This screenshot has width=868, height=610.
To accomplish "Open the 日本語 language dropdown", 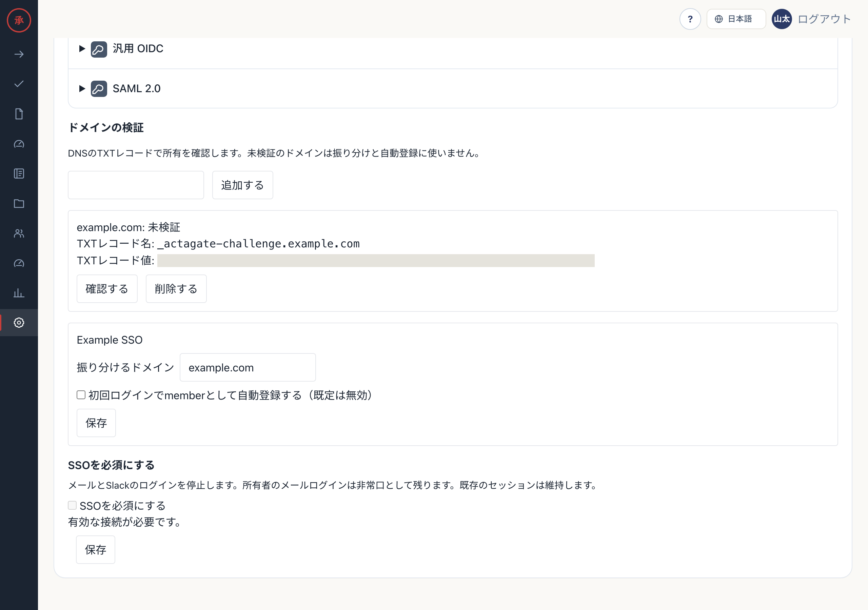I will [x=736, y=19].
